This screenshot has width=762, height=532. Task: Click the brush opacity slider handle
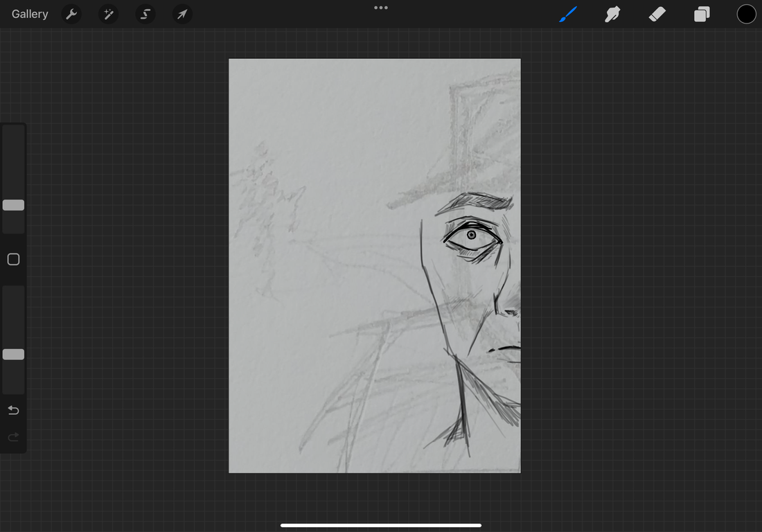click(x=13, y=355)
